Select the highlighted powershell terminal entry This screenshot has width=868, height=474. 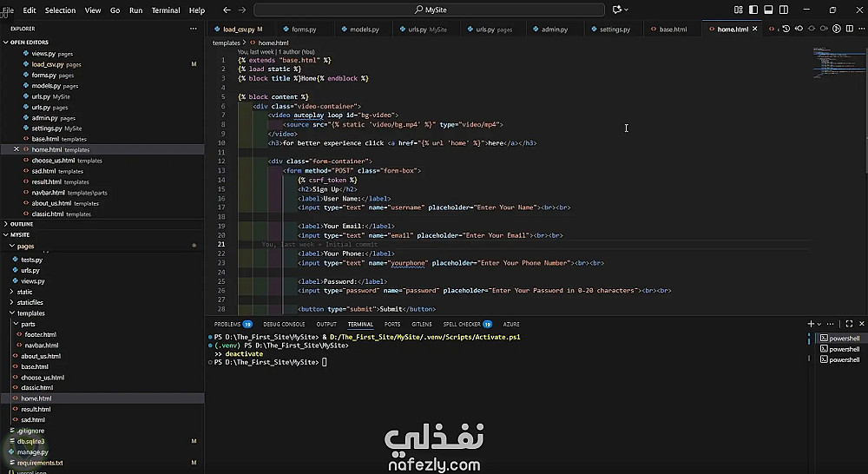click(839, 339)
